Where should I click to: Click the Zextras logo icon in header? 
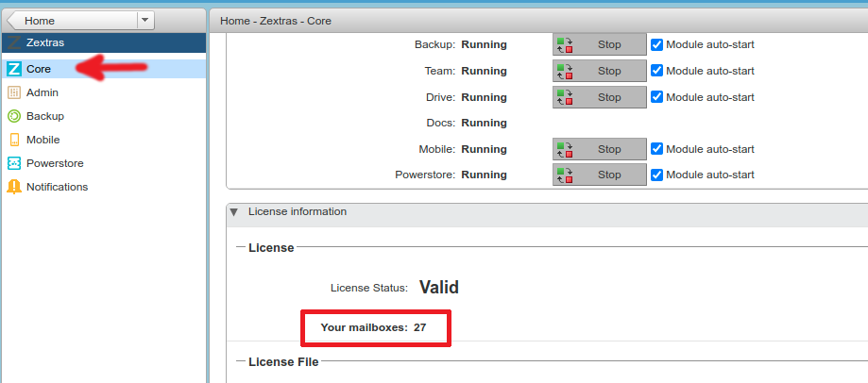(x=14, y=43)
